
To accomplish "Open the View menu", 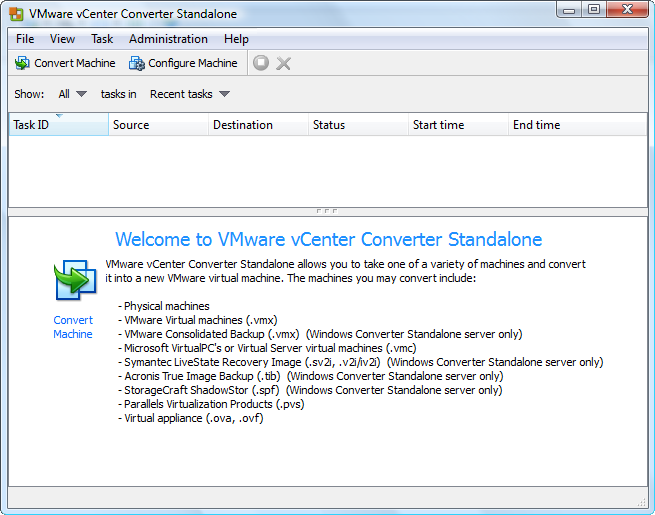I will (62, 39).
